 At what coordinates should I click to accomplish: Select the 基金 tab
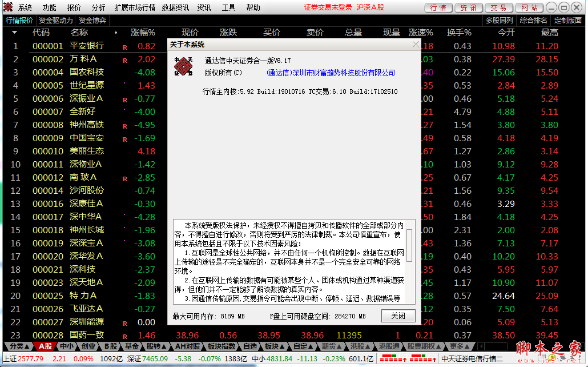tap(132, 346)
